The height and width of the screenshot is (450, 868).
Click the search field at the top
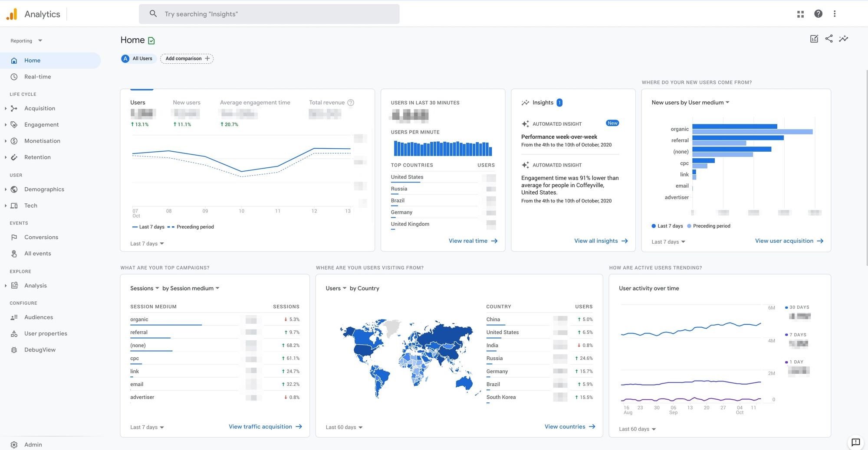pyautogui.click(x=269, y=14)
